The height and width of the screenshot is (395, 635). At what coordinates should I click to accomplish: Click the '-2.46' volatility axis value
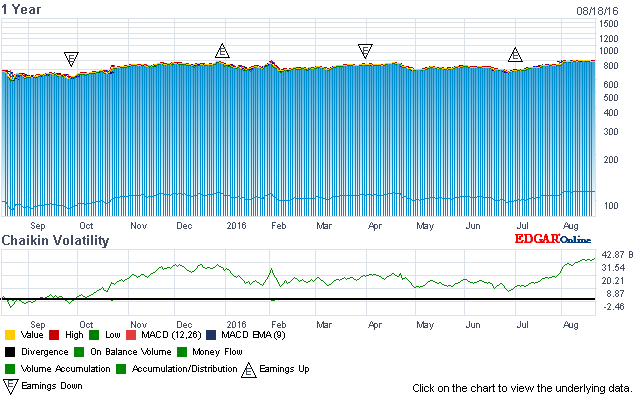[x=614, y=307]
